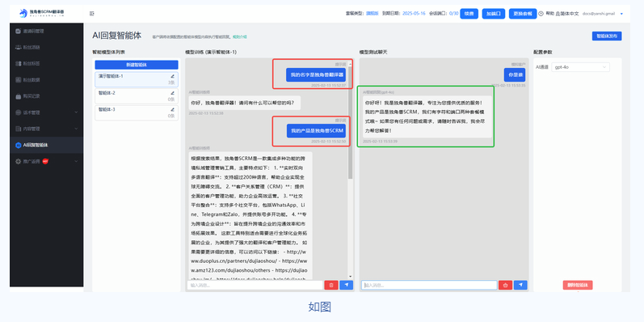Click the first sidebar menu item icon
Viewport: 644px width, 322px height.
(x=18, y=31)
